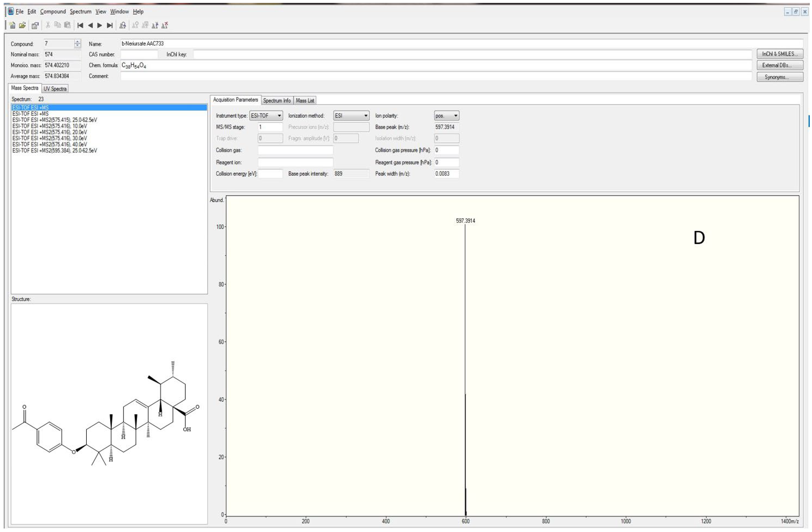The image size is (812, 532).
Task: Click the delete spectrum red X icon
Action: 165,25
